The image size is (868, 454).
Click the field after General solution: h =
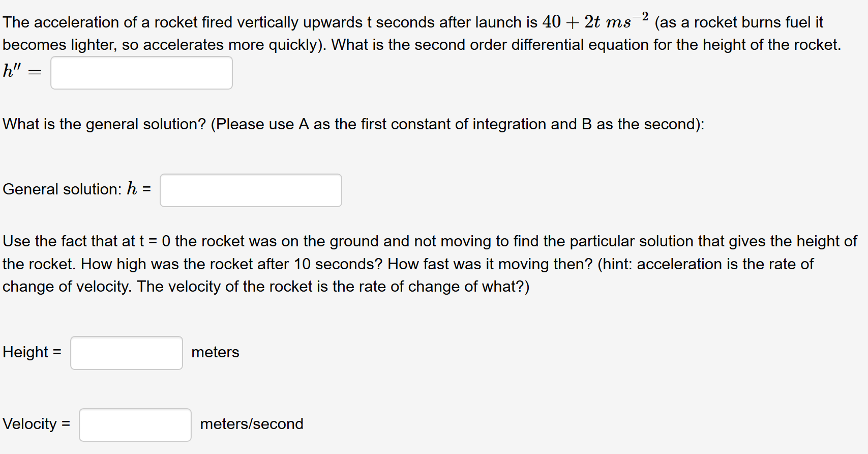250,190
